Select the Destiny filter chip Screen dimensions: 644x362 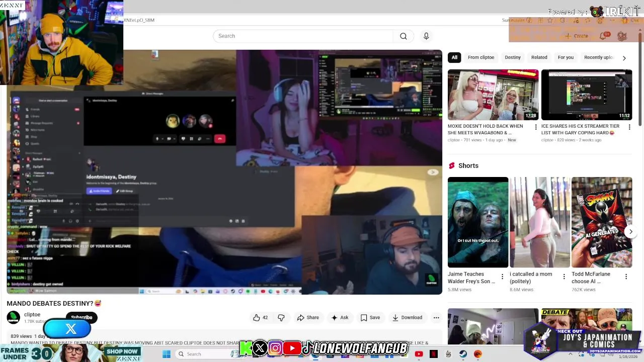point(513,57)
